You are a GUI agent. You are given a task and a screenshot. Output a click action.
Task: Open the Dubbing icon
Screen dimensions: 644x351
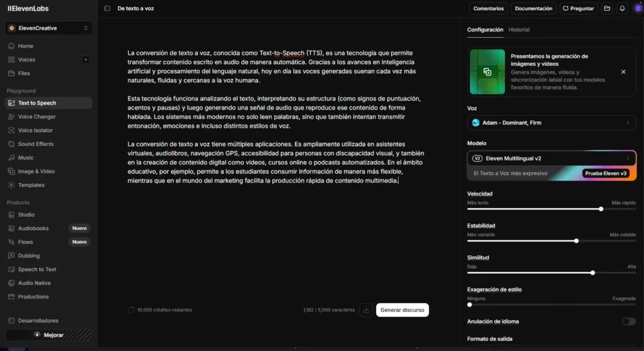click(x=11, y=255)
